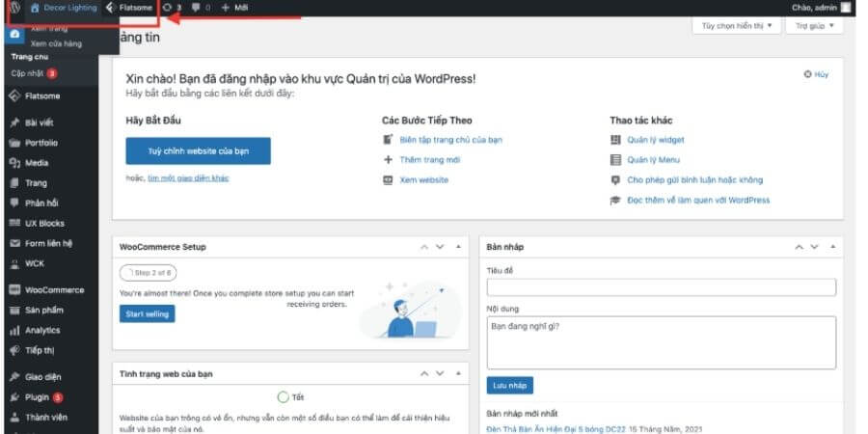This screenshot has height=434, width=868.
Task: Open the WordPress logo menu
Action: tap(15, 8)
